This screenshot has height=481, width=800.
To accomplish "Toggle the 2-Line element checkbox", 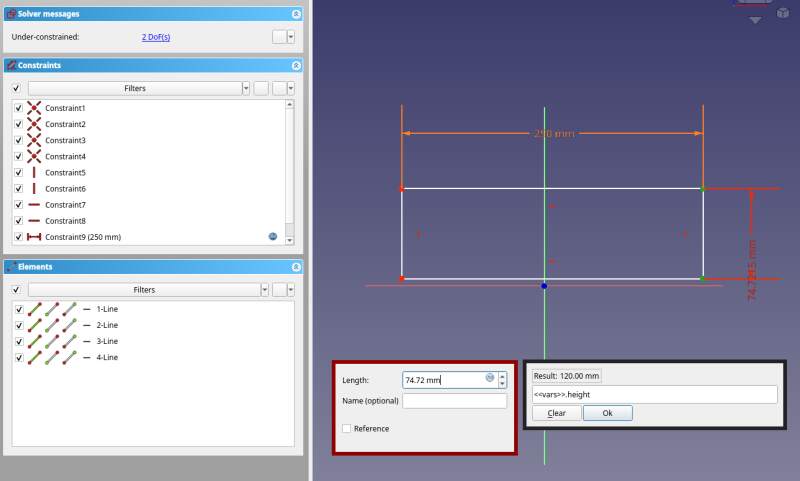I will (x=19, y=325).
